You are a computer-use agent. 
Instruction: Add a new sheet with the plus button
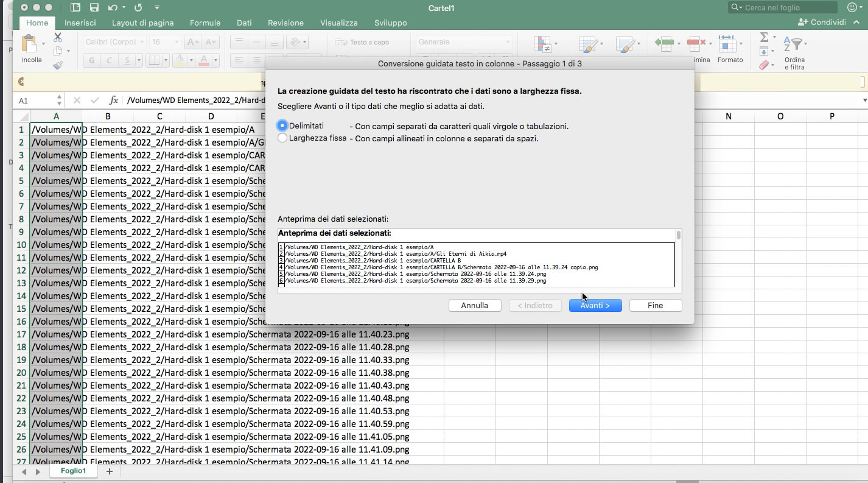point(110,471)
